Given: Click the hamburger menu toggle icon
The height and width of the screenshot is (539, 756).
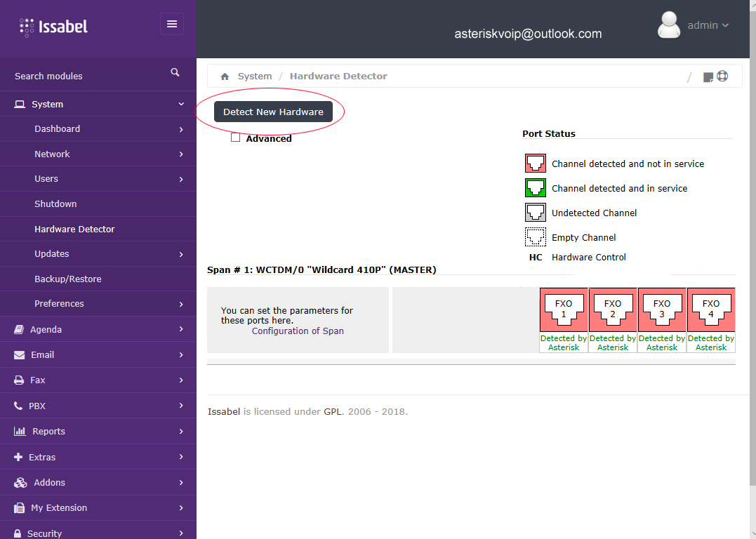Looking at the screenshot, I should click(x=172, y=24).
